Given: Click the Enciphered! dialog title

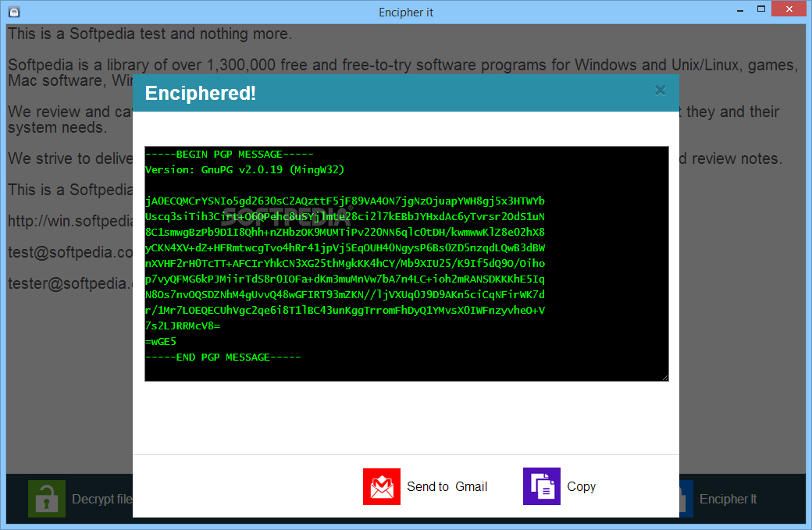Looking at the screenshot, I should 201,93.
